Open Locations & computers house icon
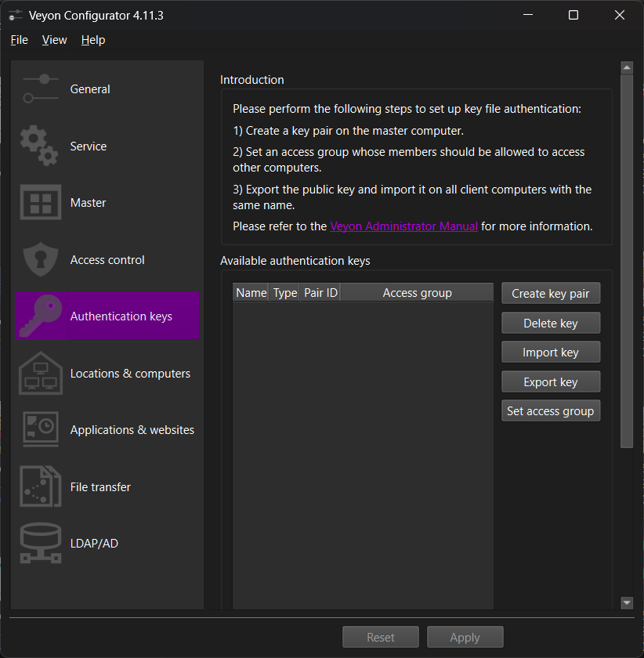This screenshot has height=658, width=644. (41, 373)
